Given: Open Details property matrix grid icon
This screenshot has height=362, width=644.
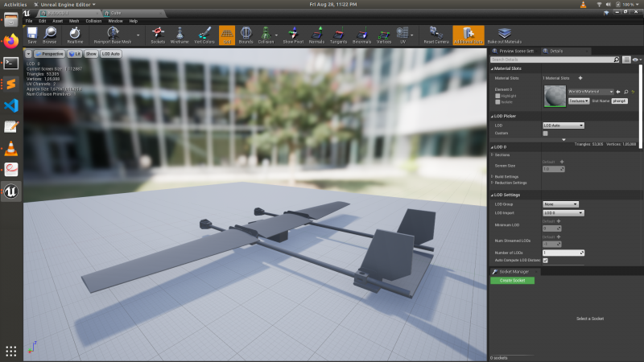Looking at the screenshot, I should 626,60.
